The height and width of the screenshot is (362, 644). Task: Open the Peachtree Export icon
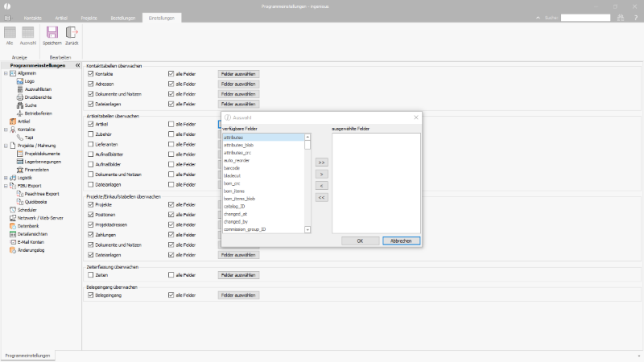[x=19, y=194]
